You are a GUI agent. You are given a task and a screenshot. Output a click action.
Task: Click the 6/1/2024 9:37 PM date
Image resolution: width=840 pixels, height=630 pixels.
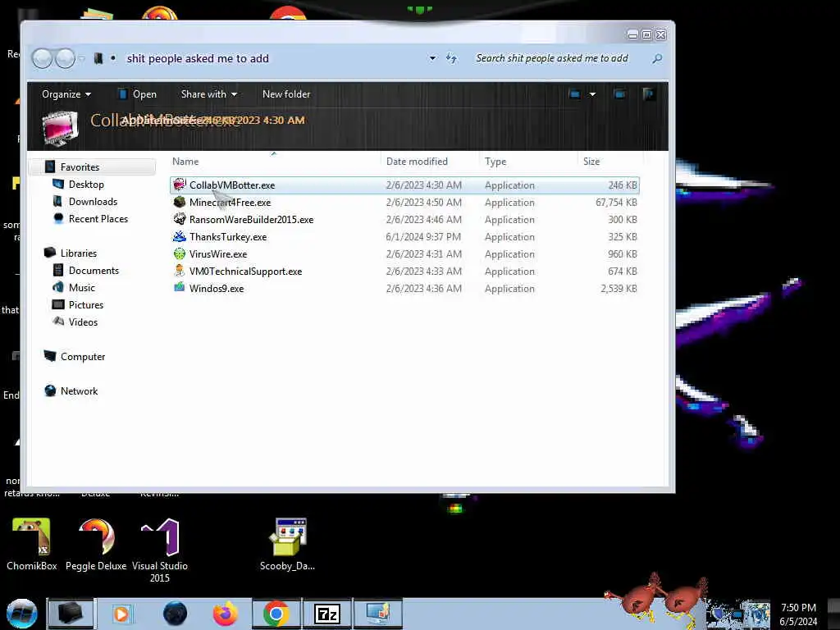point(423,237)
